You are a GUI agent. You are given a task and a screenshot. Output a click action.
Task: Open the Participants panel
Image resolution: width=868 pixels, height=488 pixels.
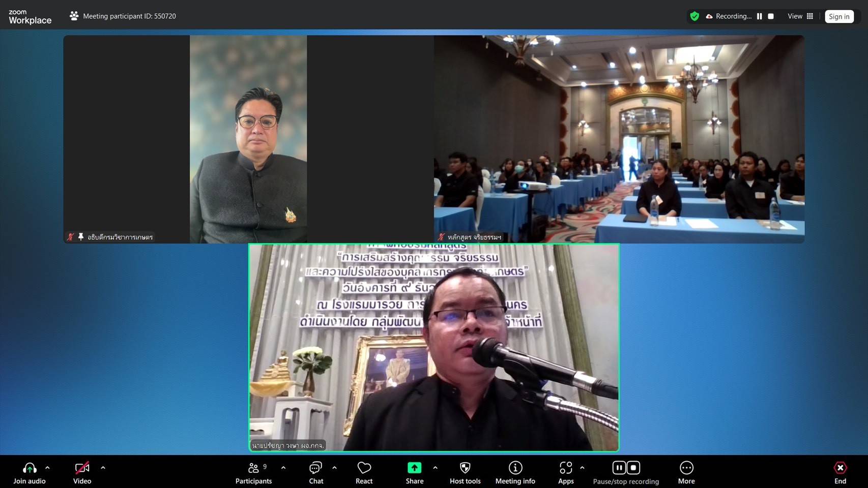[253, 468]
